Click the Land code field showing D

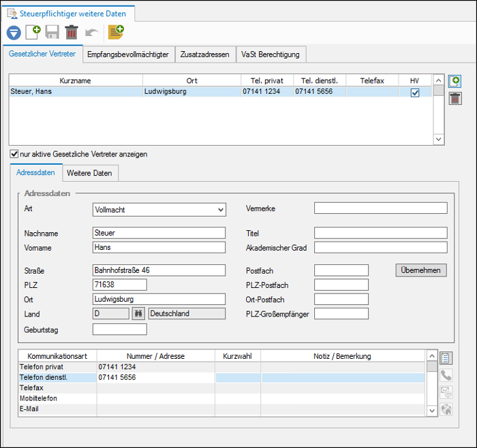coord(110,314)
